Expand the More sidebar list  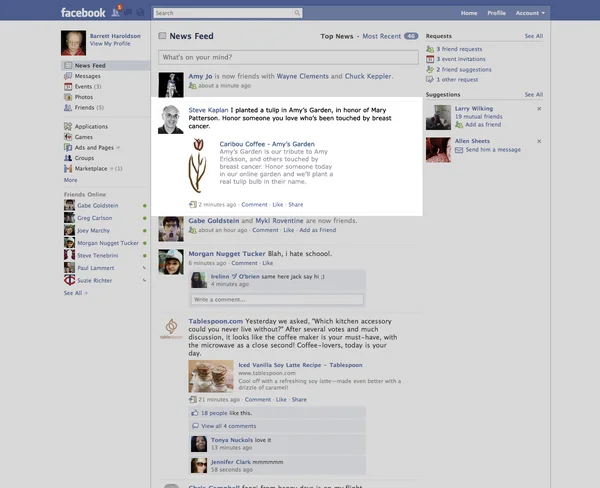tap(70, 180)
